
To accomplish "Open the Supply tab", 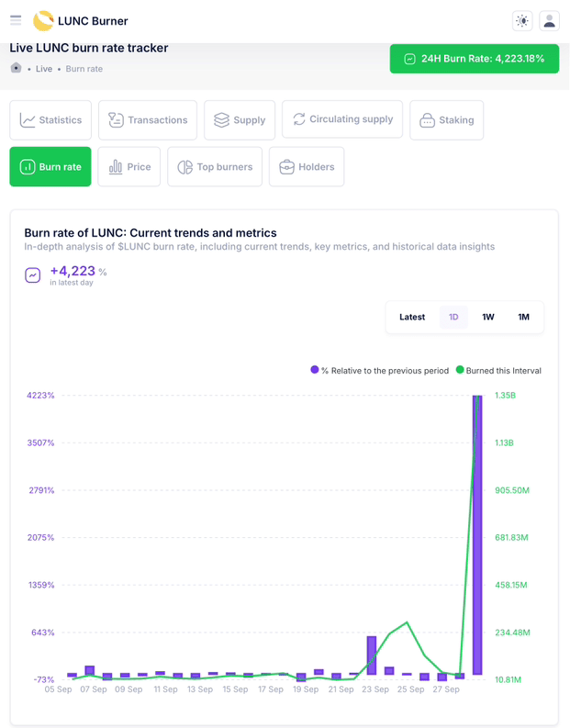I will 240,119.
